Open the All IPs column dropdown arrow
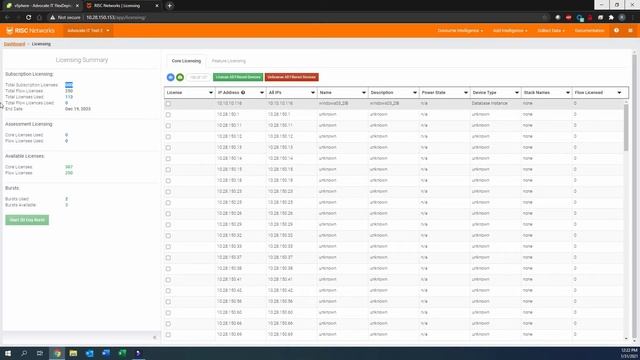This screenshot has width=640, height=360. (x=313, y=93)
